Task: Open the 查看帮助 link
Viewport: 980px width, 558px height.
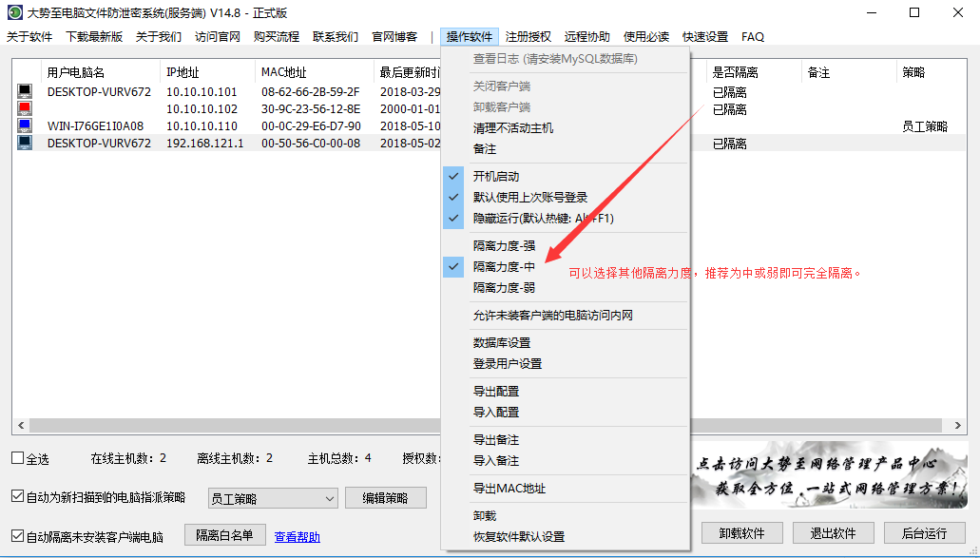Action: (298, 537)
